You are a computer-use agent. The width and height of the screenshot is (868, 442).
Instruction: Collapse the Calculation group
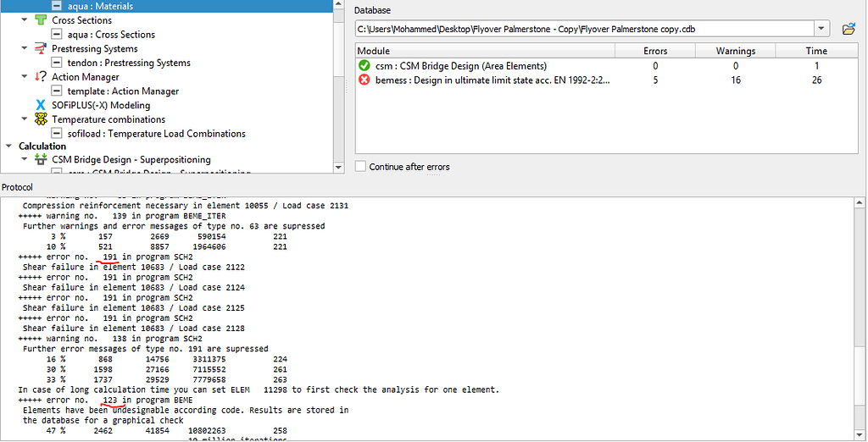pyautogui.click(x=8, y=146)
